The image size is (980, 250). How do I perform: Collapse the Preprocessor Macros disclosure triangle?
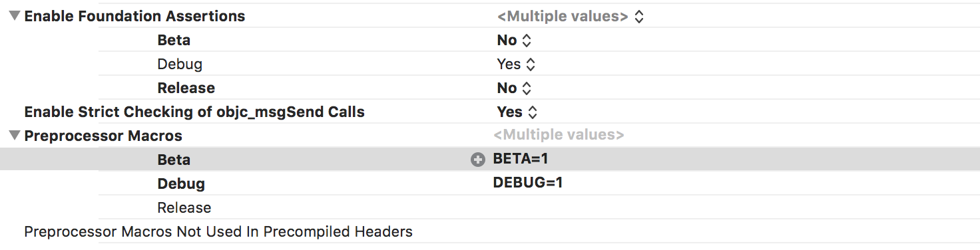coord(15,136)
